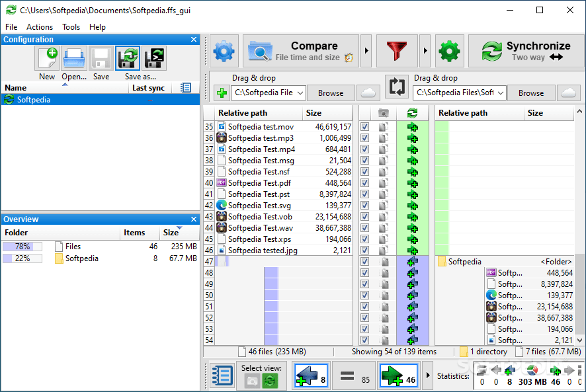This screenshot has width=586, height=392.
Task: Open synchronization settings green gear
Action: point(449,51)
